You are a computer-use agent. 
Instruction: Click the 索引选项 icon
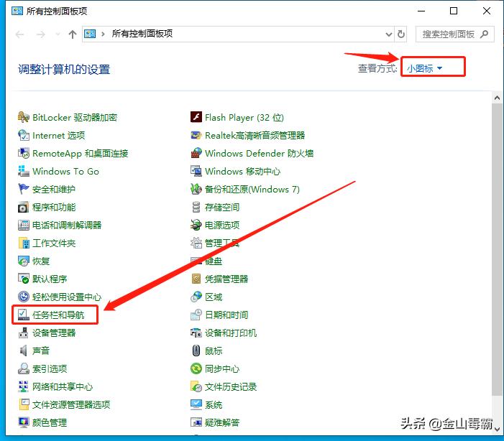(24, 368)
